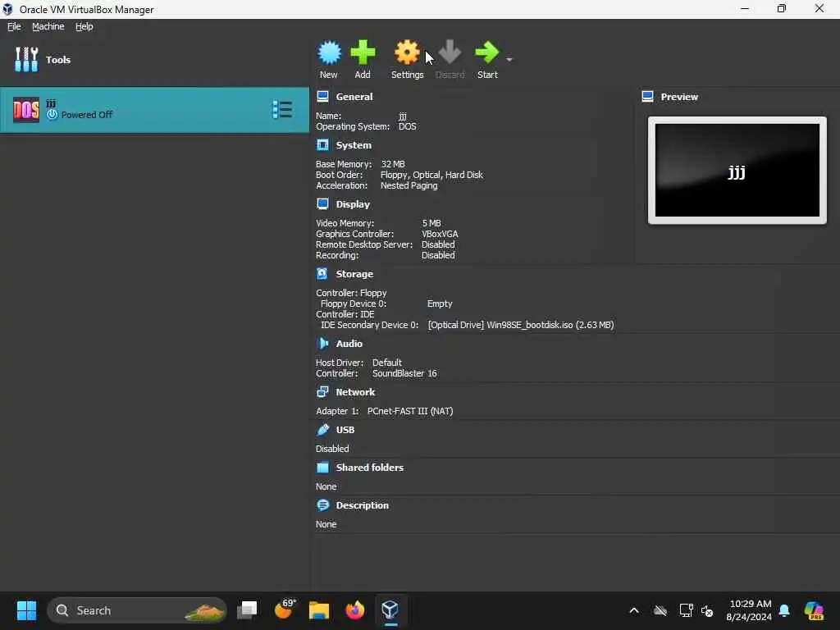Screen dimensions: 840x630
Task: Click the New machine toolbar icon
Action: (x=329, y=52)
